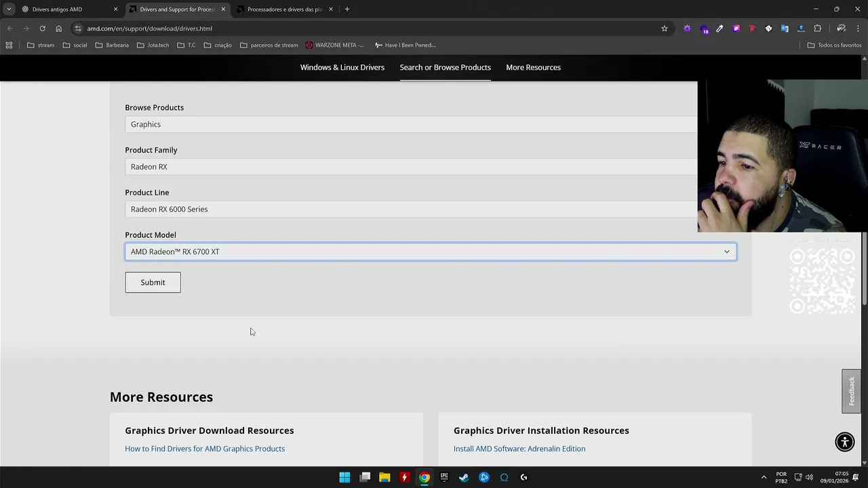This screenshot has width=868, height=488.
Task: Open the accessibility widget icon
Action: [845, 442]
